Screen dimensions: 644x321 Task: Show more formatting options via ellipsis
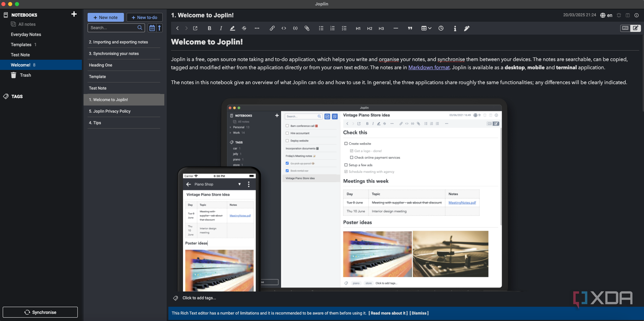[257, 29]
